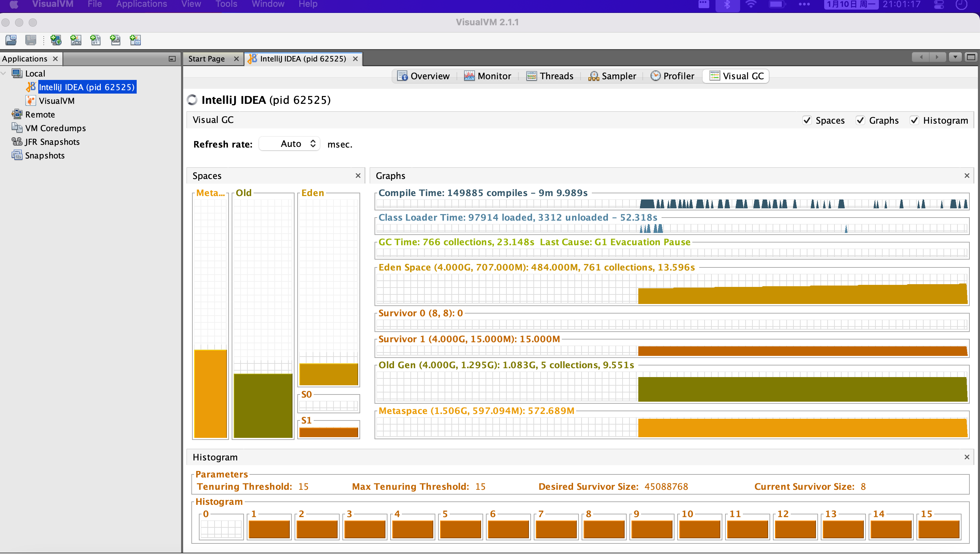Viewport: 980px width, 554px height.
Task: Click the Add Remote Host toolbar icon
Action: point(56,40)
